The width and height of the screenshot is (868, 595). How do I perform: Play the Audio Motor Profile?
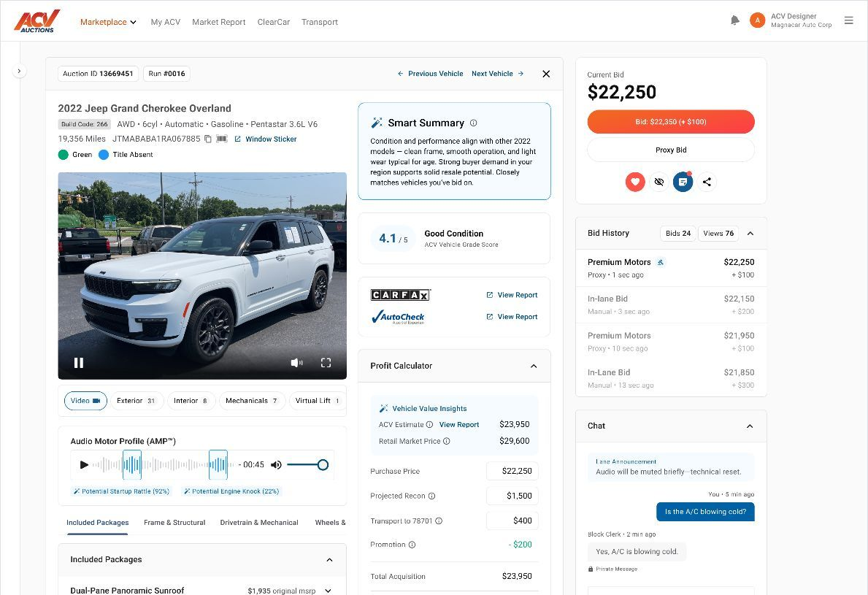pyautogui.click(x=84, y=464)
